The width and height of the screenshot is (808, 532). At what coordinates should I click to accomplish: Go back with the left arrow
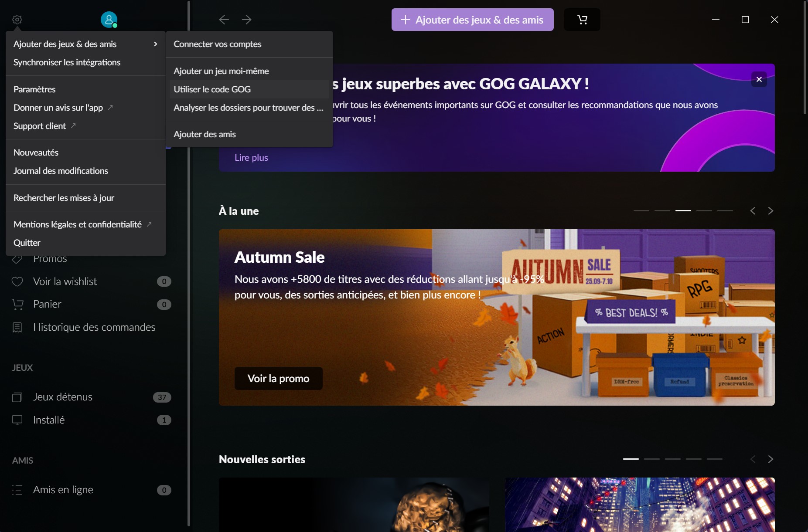pos(224,20)
